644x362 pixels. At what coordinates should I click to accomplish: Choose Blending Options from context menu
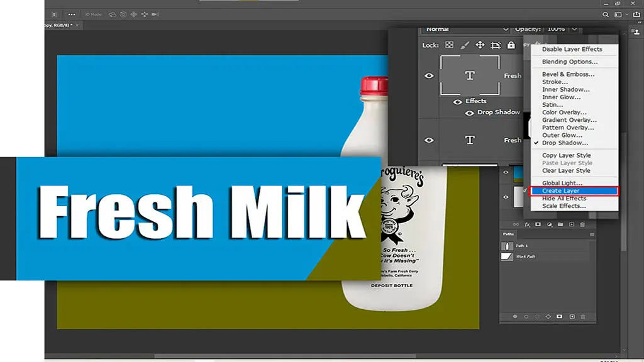570,62
